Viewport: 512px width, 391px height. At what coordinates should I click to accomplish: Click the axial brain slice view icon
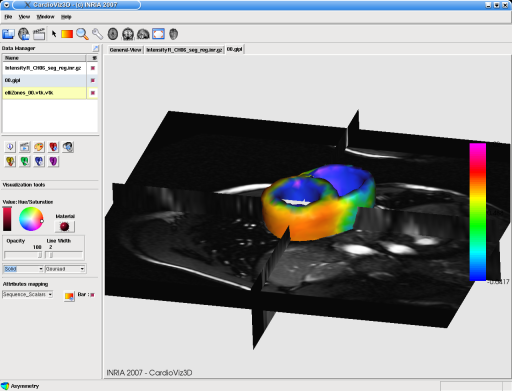tap(113, 34)
